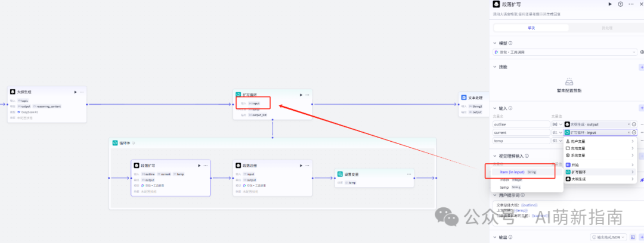Open type dropdown for current variable
Screen dimensions: 644x243
tap(557, 133)
